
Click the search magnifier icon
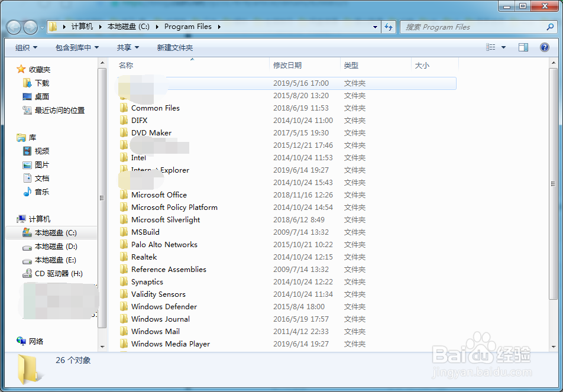(x=550, y=27)
